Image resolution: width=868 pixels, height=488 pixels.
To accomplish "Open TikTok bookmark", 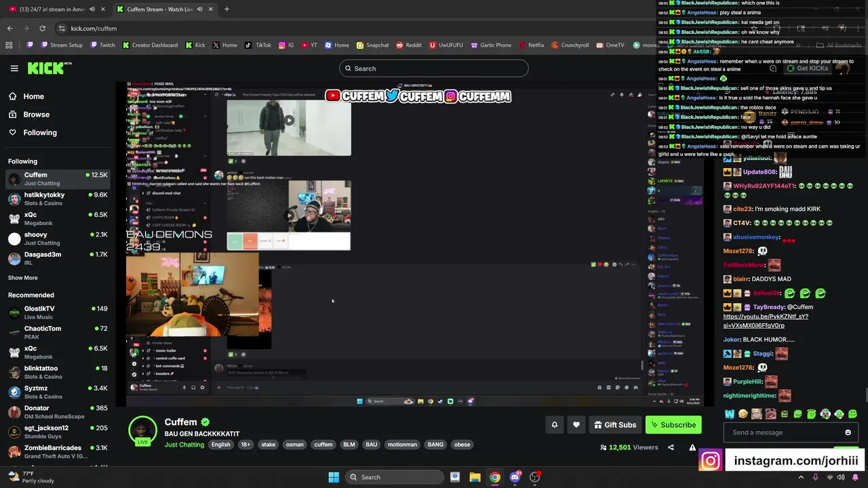I will coord(258,45).
